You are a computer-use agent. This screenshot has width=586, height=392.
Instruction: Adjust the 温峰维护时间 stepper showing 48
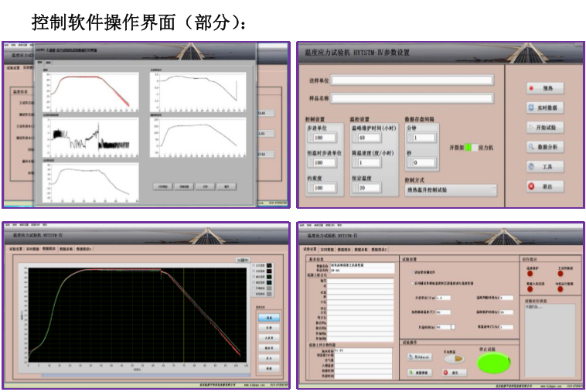coord(354,138)
